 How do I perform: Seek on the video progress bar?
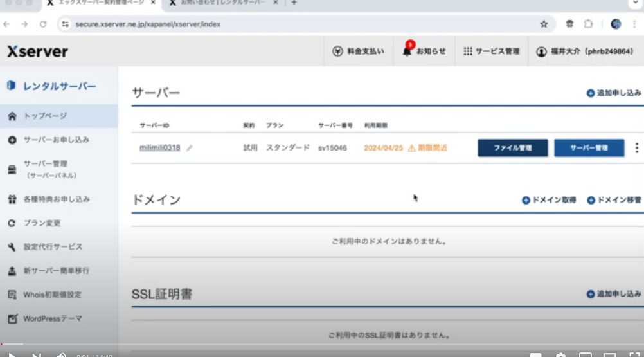[322, 344]
